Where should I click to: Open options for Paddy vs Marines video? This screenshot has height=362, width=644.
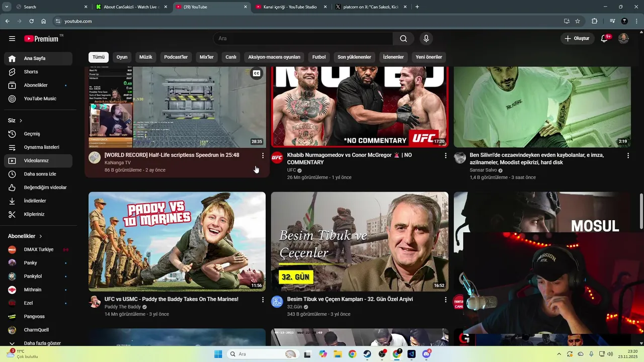pyautogui.click(x=263, y=300)
